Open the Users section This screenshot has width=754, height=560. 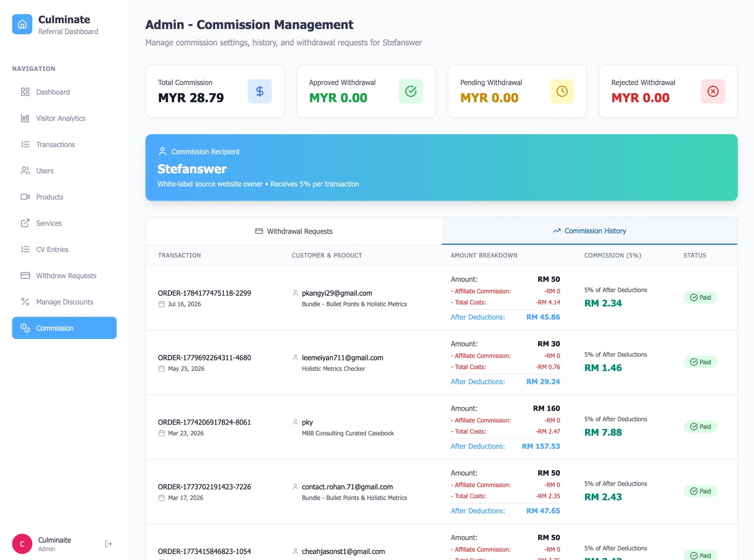64,170
